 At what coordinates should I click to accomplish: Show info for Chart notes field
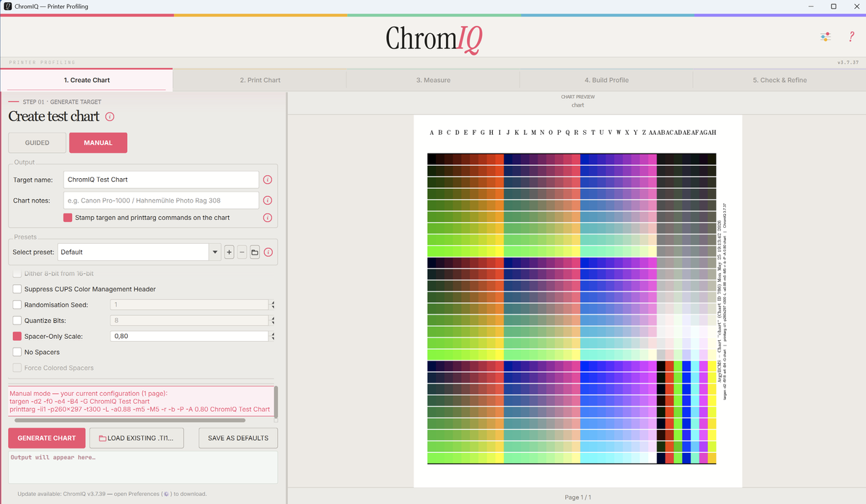(268, 200)
